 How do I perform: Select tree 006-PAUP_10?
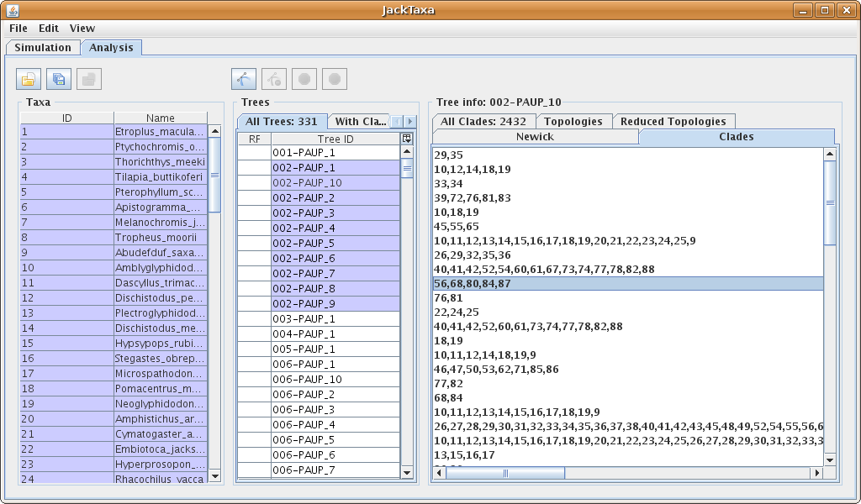click(335, 379)
